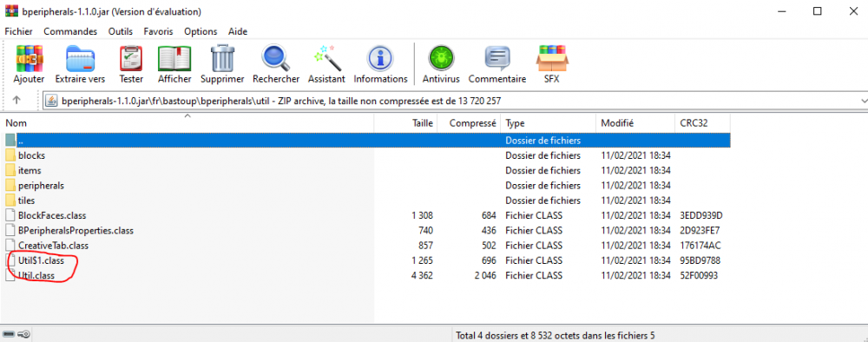Image resolution: width=868 pixels, height=342 pixels.
Task: Click the Afficher book icon
Action: click(x=174, y=58)
